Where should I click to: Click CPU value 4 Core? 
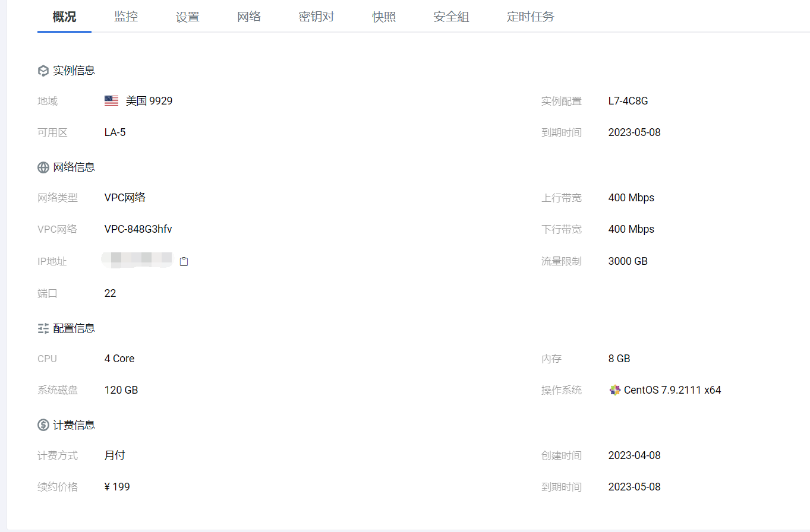pos(119,359)
